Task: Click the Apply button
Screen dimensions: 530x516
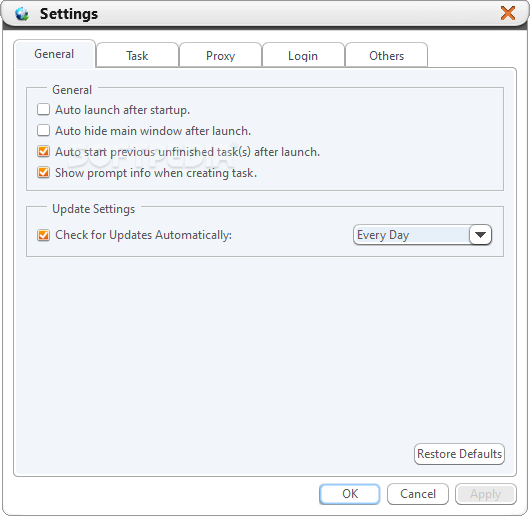Action: click(486, 494)
